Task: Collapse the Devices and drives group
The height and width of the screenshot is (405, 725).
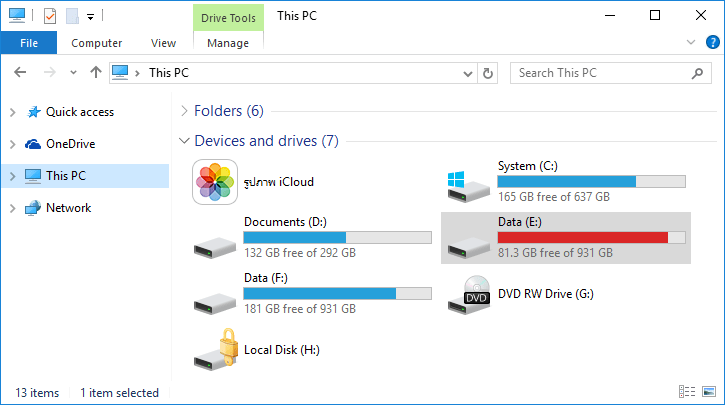Action: [x=183, y=141]
